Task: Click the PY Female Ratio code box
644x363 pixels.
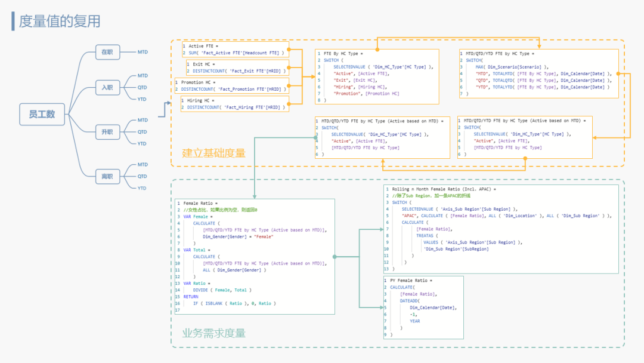Action: point(423,307)
